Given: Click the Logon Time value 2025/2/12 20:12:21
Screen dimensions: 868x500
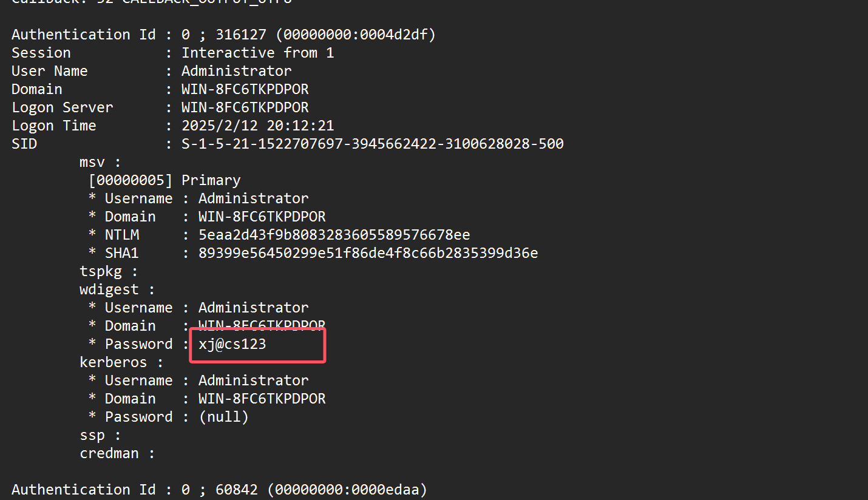Looking at the screenshot, I should (x=258, y=126).
